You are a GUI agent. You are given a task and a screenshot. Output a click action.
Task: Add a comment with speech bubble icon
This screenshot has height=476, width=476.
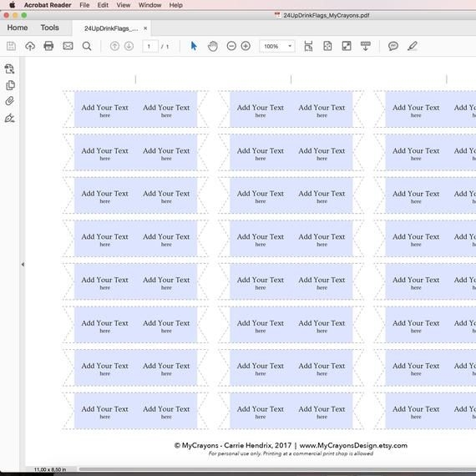pyautogui.click(x=393, y=46)
